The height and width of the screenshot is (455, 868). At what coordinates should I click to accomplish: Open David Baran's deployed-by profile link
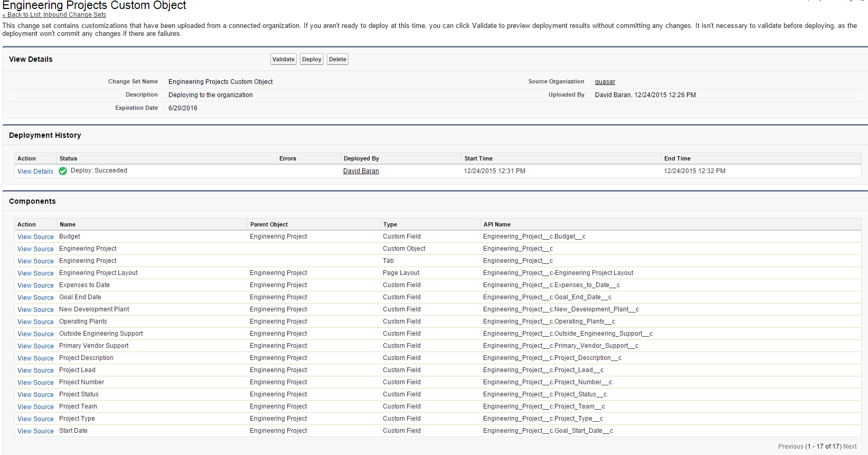click(x=361, y=171)
